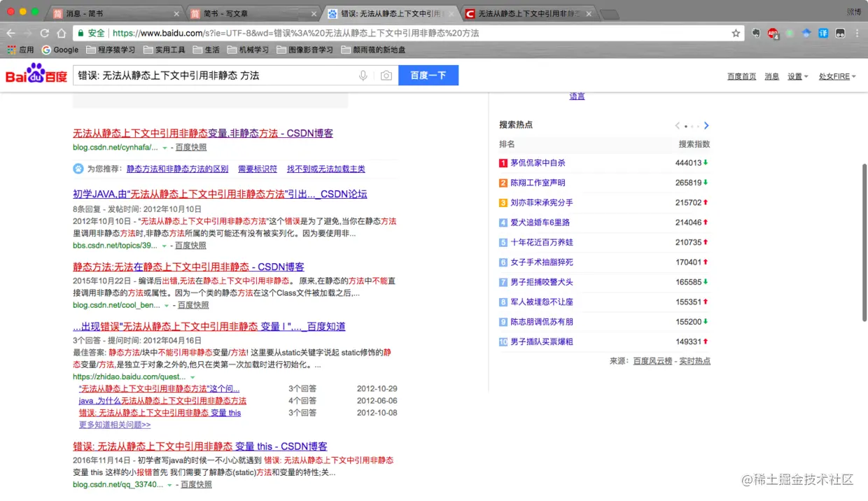Open the 消息 link in Baidu header
The height and width of the screenshot is (501, 868).
click(771, 76)
